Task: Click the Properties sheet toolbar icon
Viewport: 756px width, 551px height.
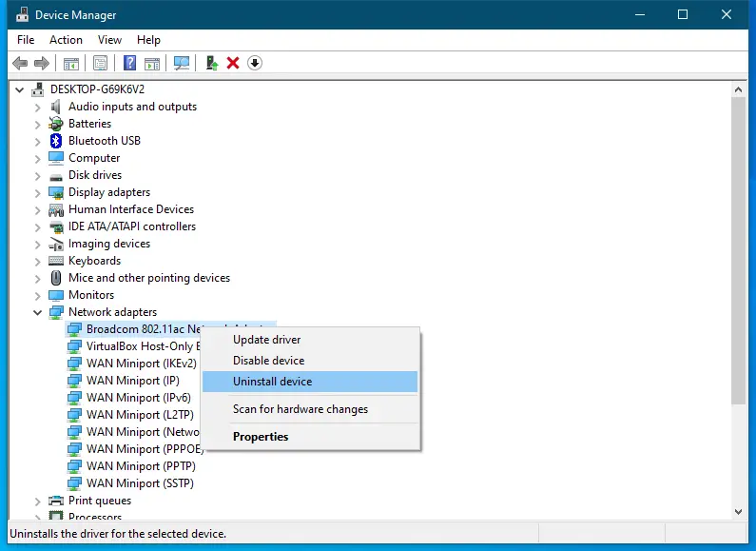Action: pos(100,63)
